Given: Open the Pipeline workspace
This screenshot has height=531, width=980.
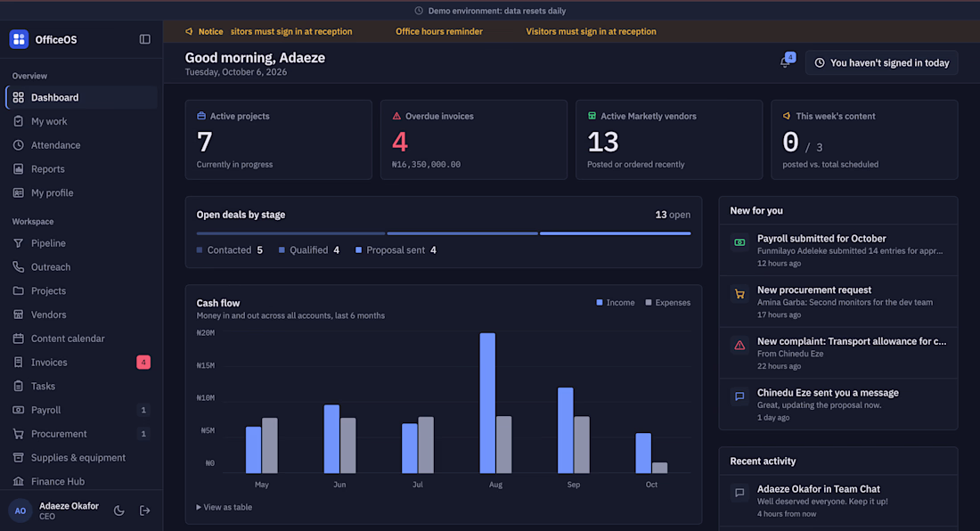Looking at the screenshot, I should coord(82,243).
